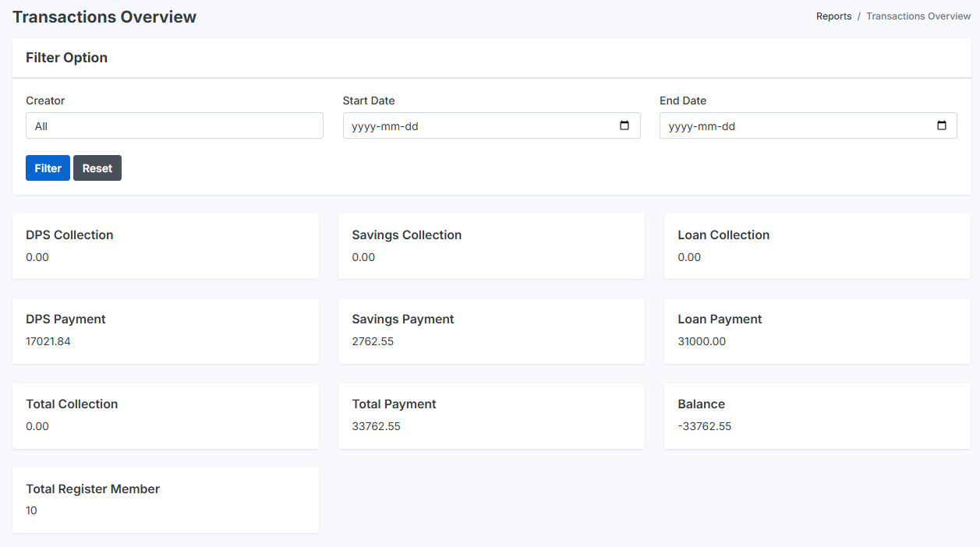Click the Reset button
Screen dimensions: 980x547
point(97,168)
